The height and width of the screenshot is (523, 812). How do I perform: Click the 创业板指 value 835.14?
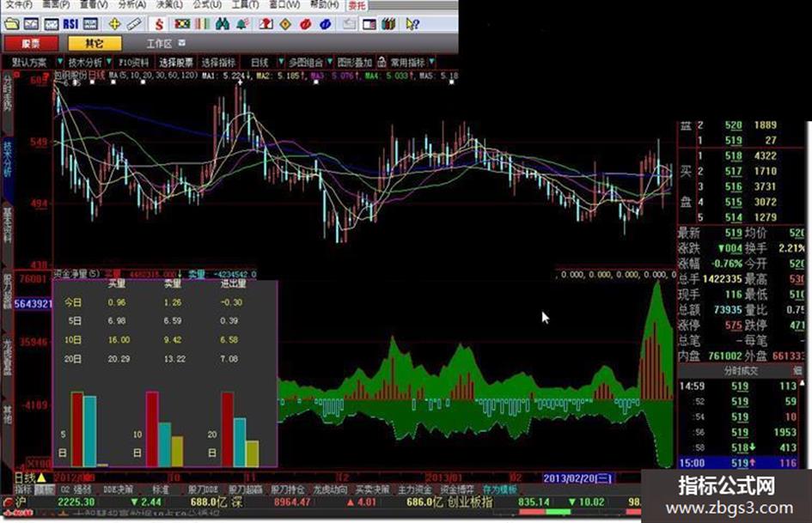pos(534,502)
